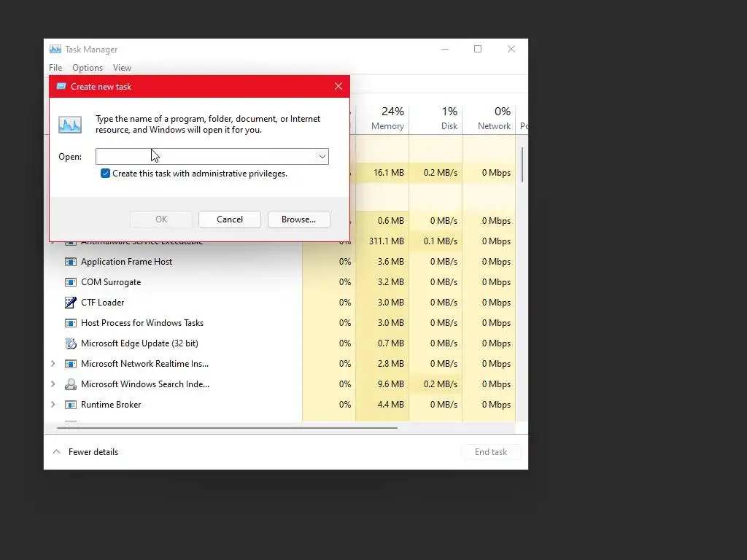Click the Browse... button

coord(298,219)
